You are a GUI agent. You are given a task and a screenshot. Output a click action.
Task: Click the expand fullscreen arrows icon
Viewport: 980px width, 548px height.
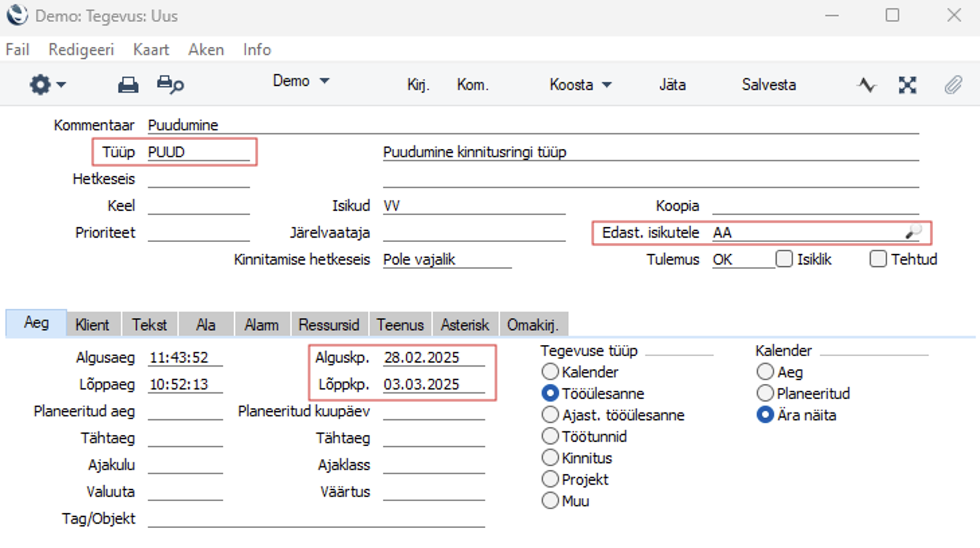coord(907,85)
